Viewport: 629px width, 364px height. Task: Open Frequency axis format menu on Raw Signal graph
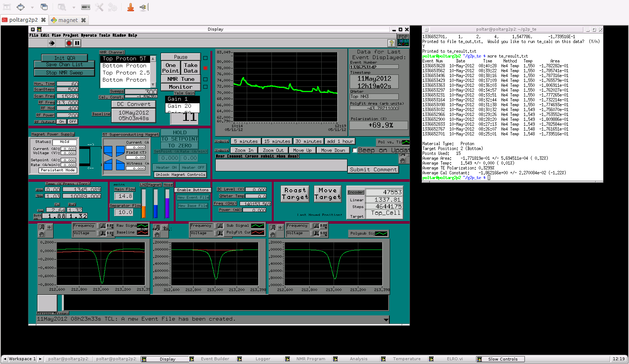point(110,226)
